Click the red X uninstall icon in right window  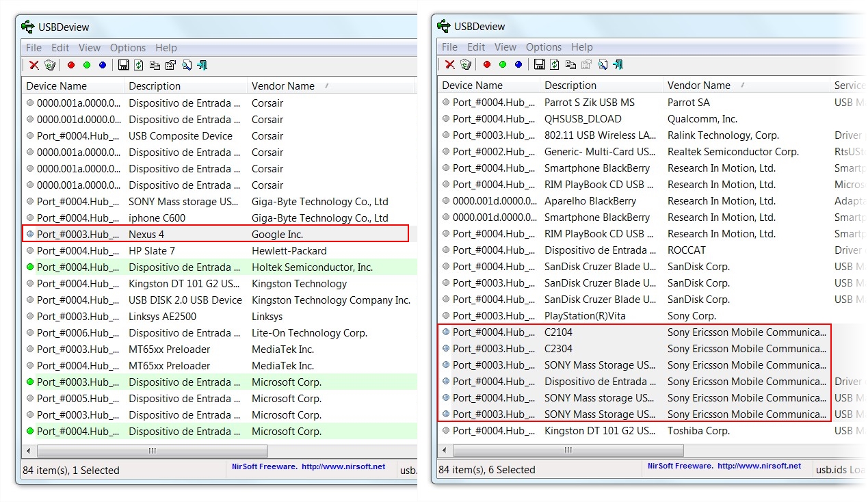point(449,64)
